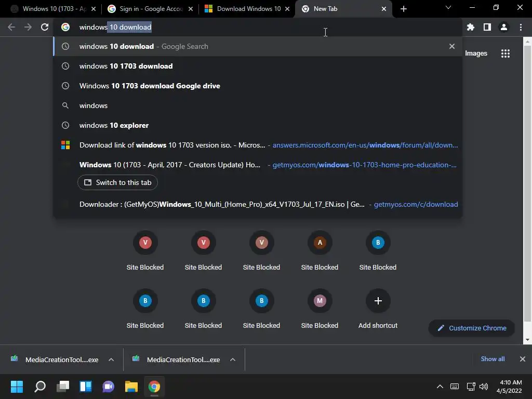This screenshot has height=399, width=532.
Task: Open Chrome's three-dot menu
Action: pyautogui.click(x=521, y=27)
